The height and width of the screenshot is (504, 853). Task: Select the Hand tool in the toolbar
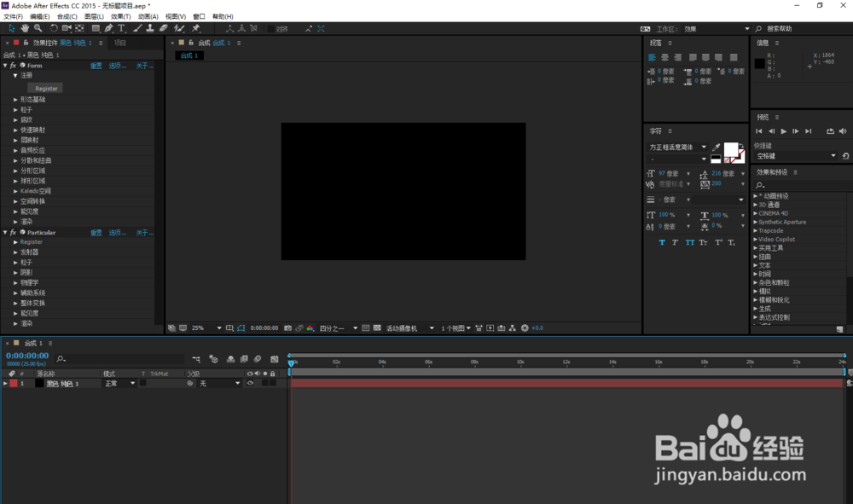pos(25,28)
